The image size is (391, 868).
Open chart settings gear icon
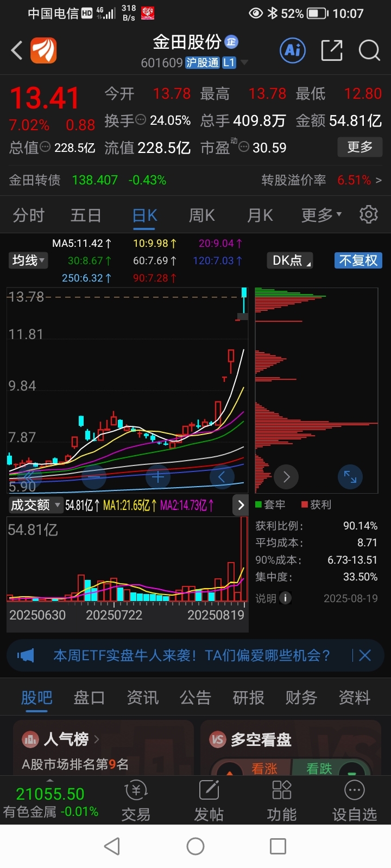[369, 215]
